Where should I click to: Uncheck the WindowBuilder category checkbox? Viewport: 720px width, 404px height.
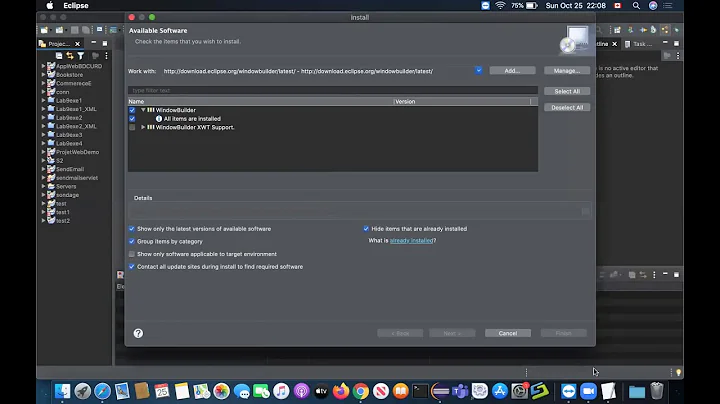(132, 110)
